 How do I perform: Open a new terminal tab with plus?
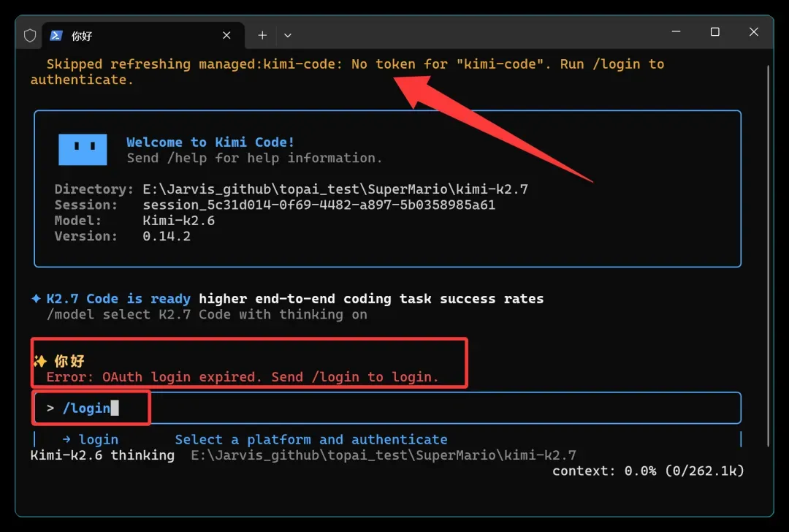(262, 35)
